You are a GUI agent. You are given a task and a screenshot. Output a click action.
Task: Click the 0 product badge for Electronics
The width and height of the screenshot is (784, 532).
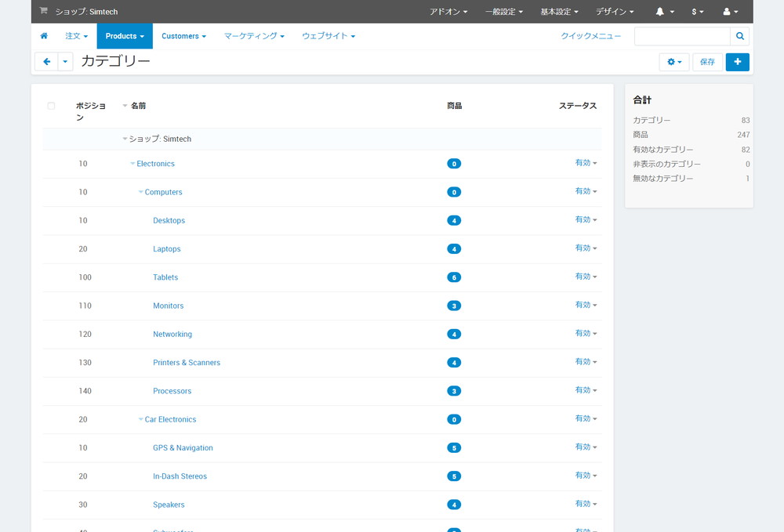click(x=454, y=164)
